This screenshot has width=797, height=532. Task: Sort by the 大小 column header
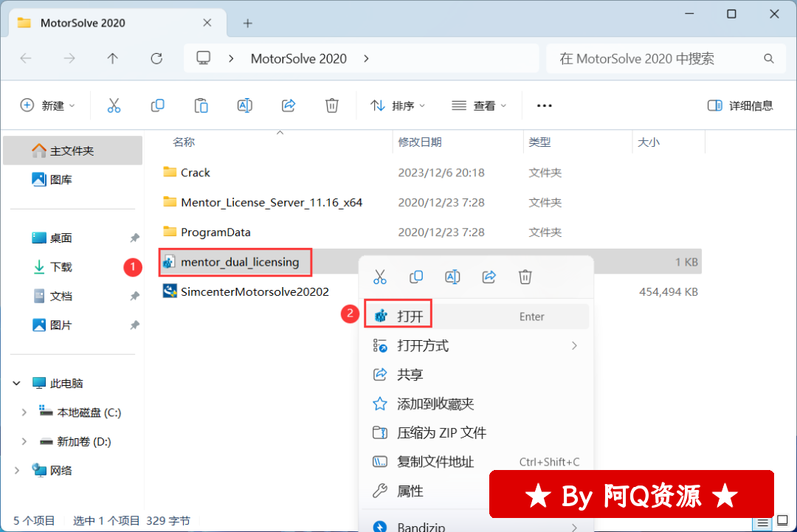649,142
